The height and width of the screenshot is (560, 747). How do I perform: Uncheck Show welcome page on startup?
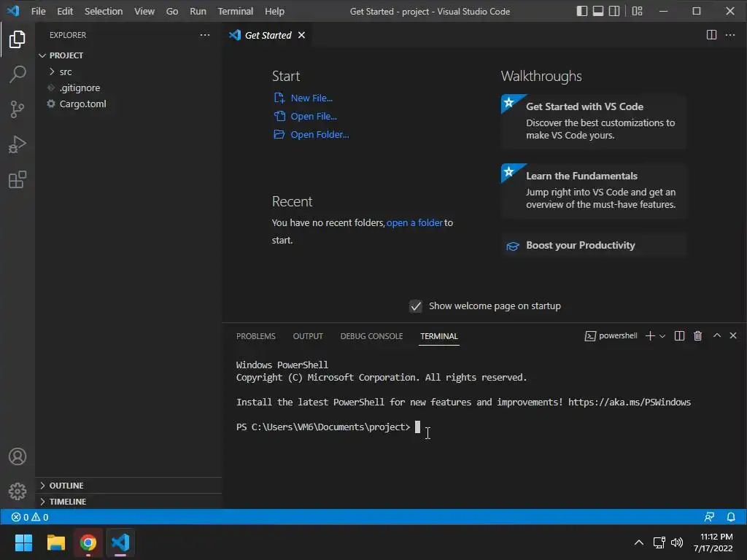(x=415, y=306)
